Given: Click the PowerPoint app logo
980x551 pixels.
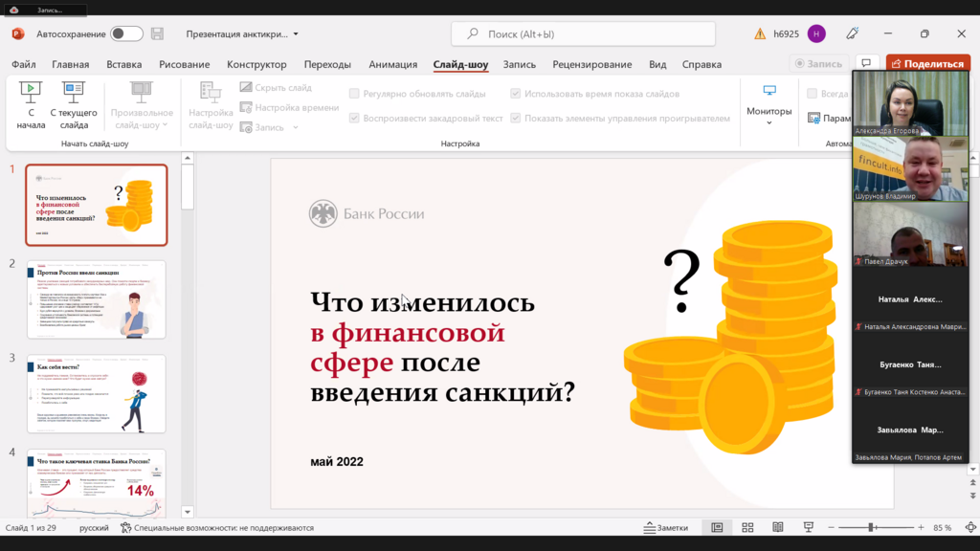Looking at the screenshot, I should (18, 33).
